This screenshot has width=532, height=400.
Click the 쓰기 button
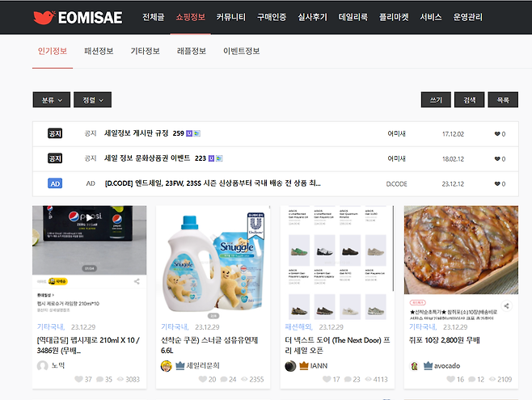(436, 99)
